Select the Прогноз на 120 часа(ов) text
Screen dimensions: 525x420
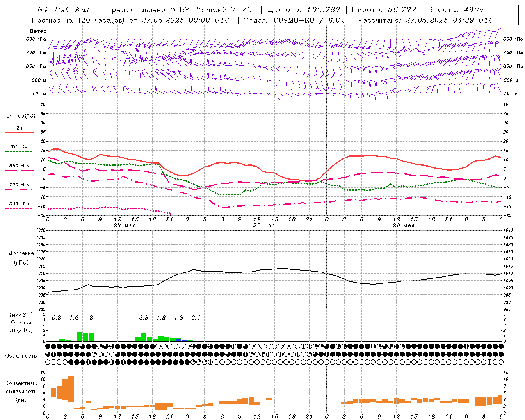[78, 20]
